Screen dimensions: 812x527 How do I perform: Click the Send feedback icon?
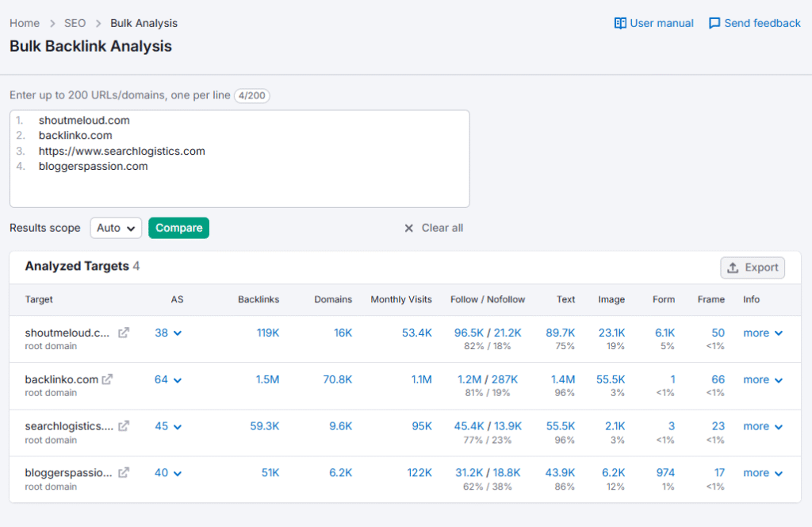(x=714, y=23)
